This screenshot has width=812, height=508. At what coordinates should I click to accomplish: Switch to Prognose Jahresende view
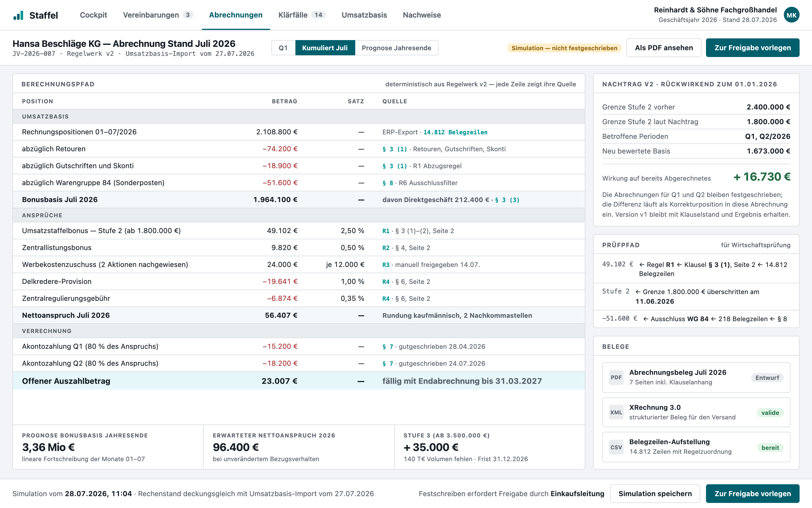(x=396, y=48)
